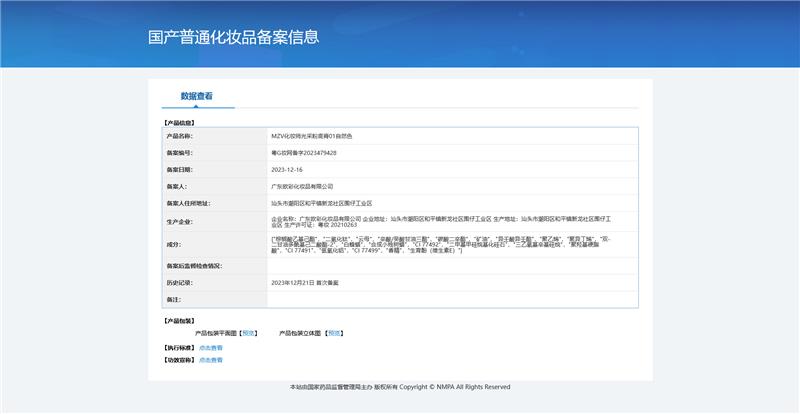800x414 pixels.
Task: Click the ingredients list containing CI 77491
Action: (x=441, y=245)
